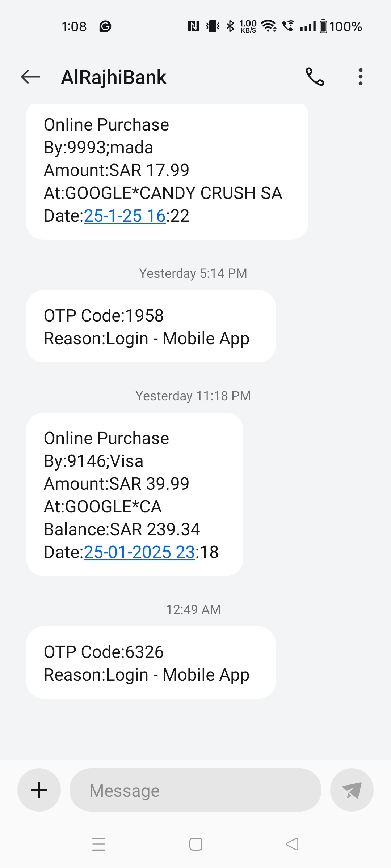Tap the plus attachment button
Screen dimensions: 391x868
click(x=39, y=790)
